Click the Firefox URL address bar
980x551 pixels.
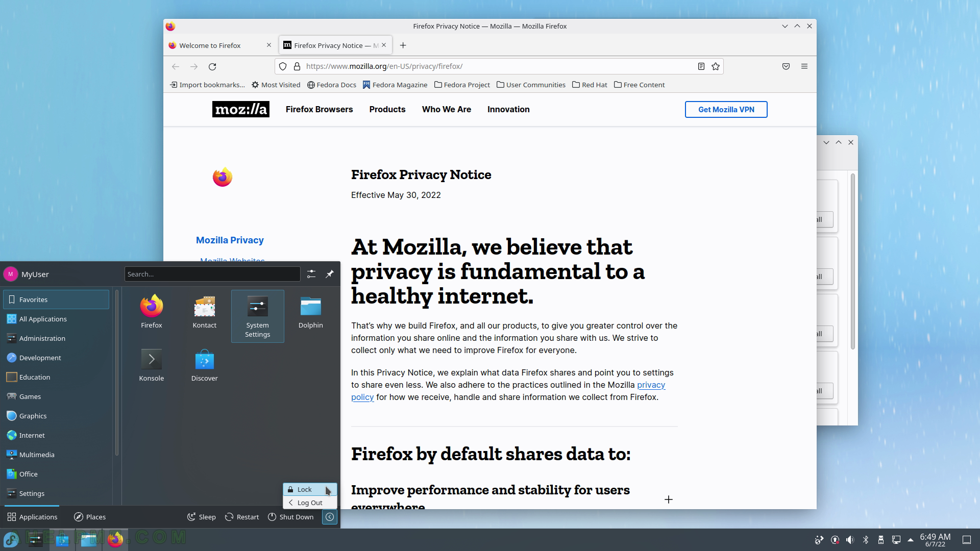pyautogui.click(x=499, y=66)
